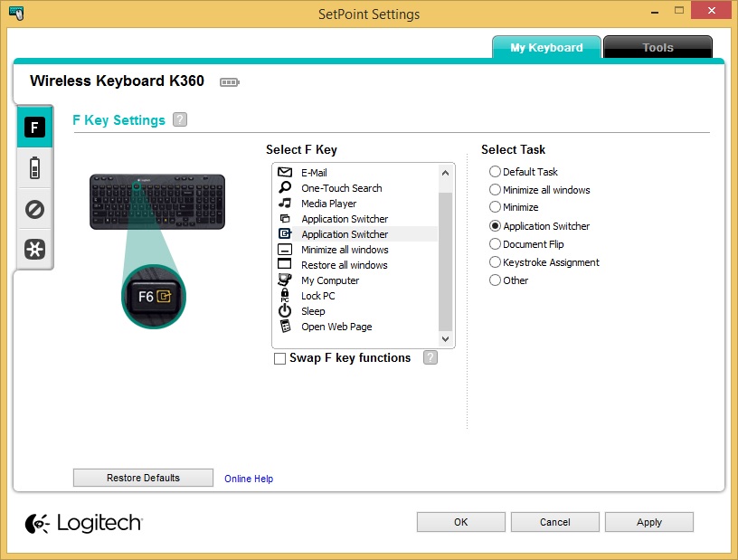
Task: Switch to the Tools tab
Action: (658, 47)
